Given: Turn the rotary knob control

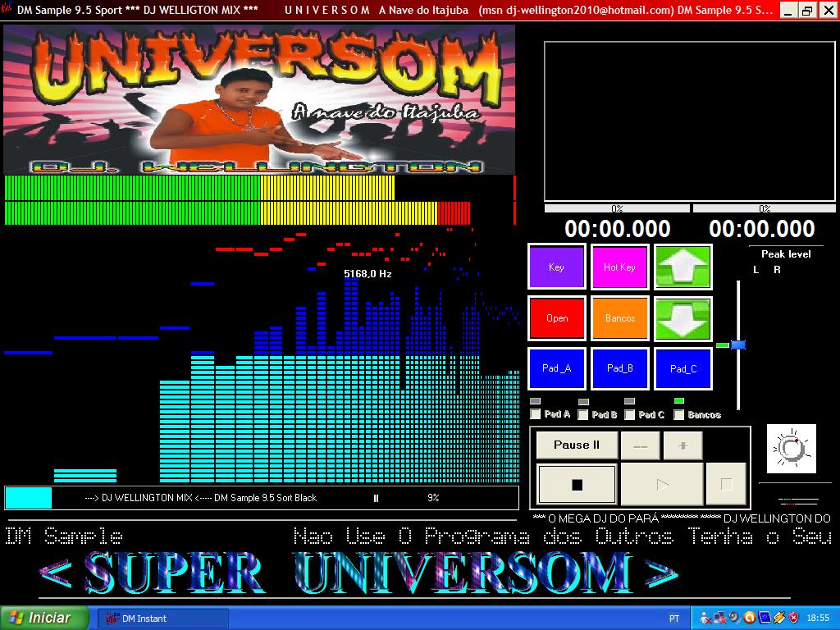Looking at the screenshot, I should click(x=792, y=448).
